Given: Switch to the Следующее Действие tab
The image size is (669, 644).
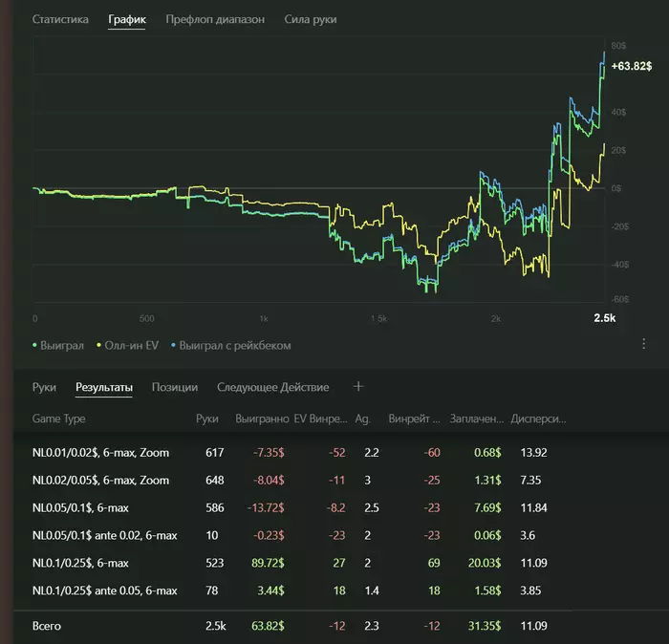Looking at the screenshot, I should coord(272,387).
